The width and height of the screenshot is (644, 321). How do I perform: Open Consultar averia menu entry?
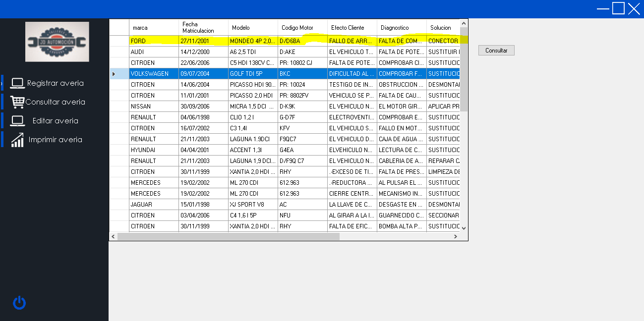tap(55, 102)
